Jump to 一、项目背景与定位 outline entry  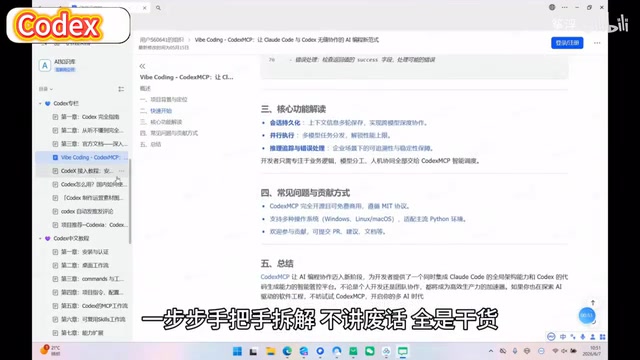163,100
